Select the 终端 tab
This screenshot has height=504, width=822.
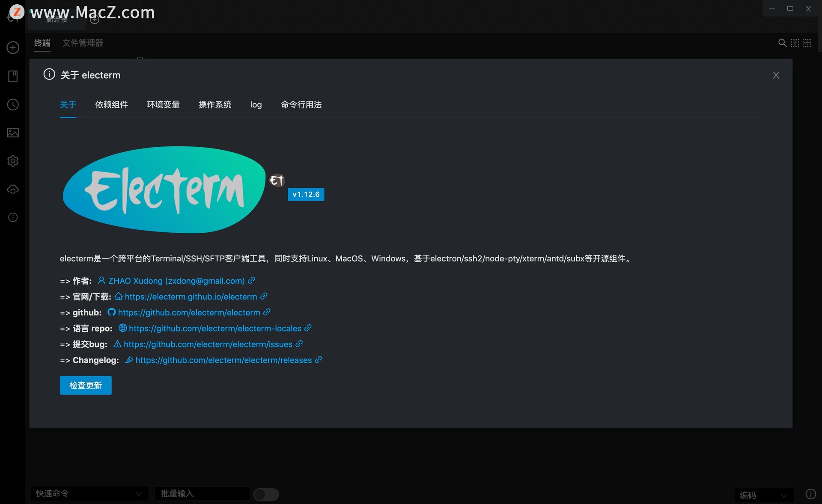click(x=42, y=43)
